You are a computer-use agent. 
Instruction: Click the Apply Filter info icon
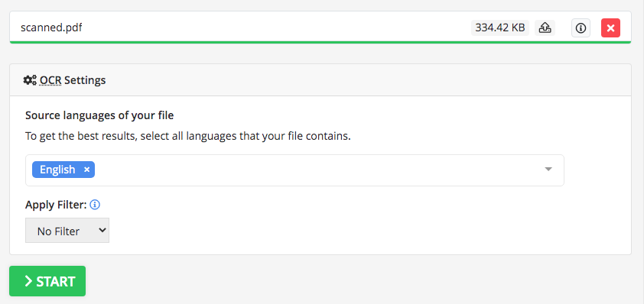95,204
